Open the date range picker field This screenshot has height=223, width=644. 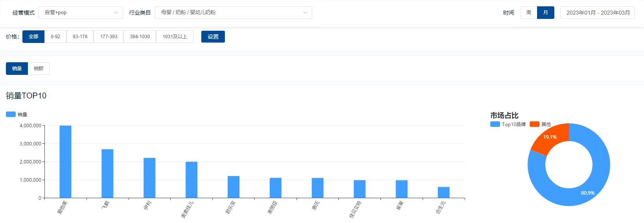pos(598,13)
